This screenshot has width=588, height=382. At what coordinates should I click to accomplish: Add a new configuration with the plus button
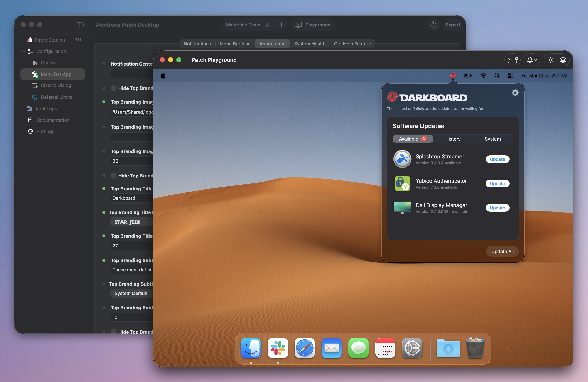point(281,25)
